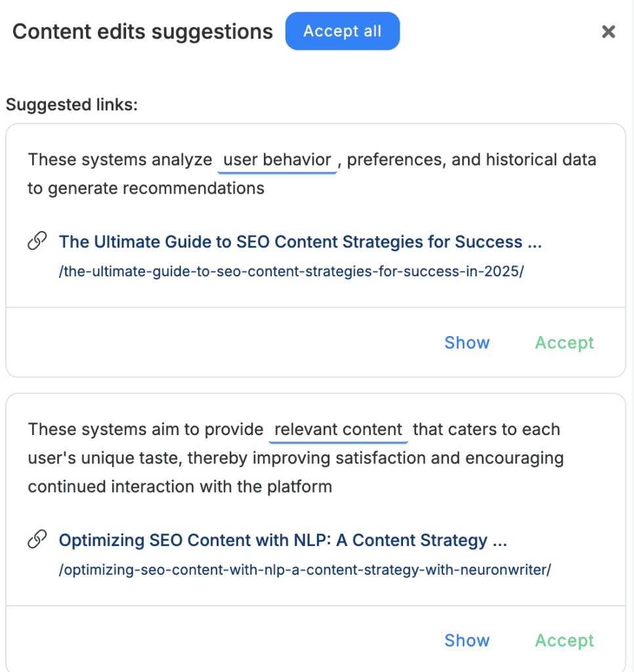Open The Ultimate Guide to SEO Content Strategies link
634x672 pixels.
point(300,241)
